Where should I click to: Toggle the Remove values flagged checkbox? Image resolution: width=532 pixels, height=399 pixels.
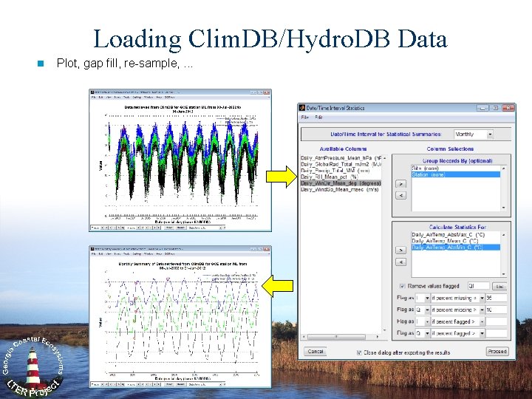pos(403,286)
